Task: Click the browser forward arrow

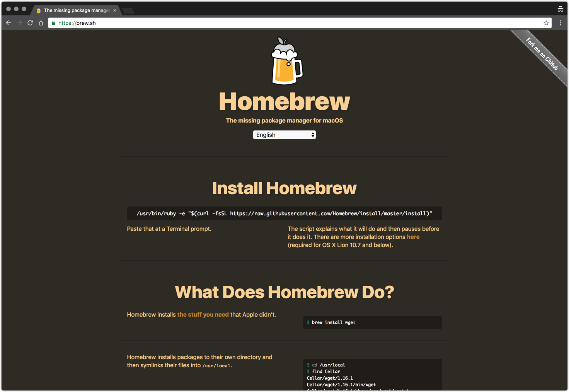Action: (x=19, y=23)
